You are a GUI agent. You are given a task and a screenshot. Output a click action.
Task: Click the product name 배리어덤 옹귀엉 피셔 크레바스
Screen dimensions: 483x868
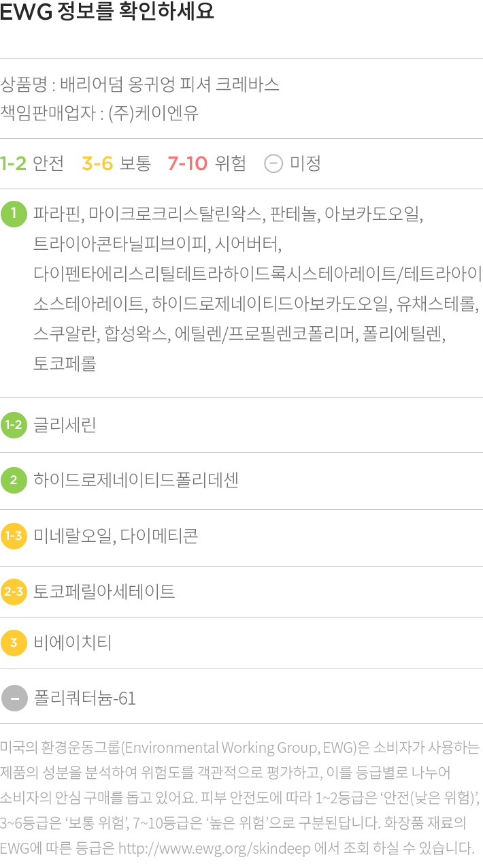tap(169, 85)
